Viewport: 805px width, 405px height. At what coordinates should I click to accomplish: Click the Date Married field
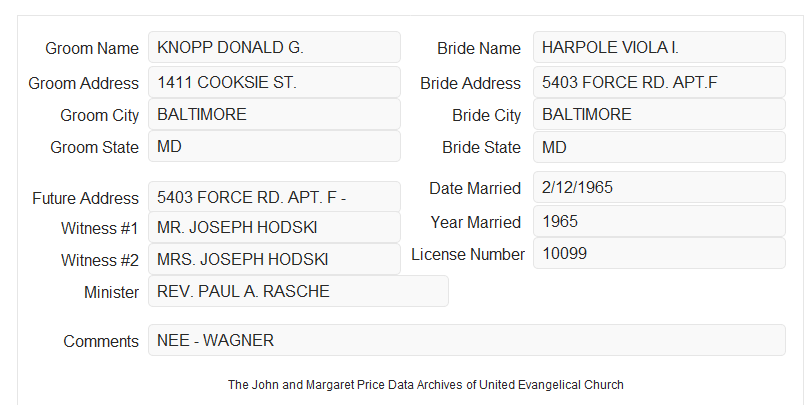coord(659,187)
